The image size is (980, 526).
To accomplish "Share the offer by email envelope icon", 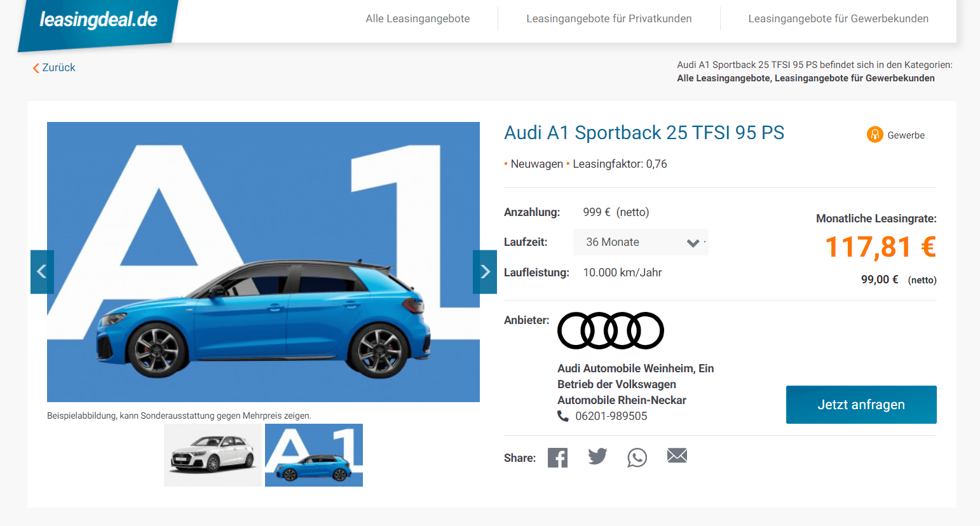I will [x=677, y=455].
